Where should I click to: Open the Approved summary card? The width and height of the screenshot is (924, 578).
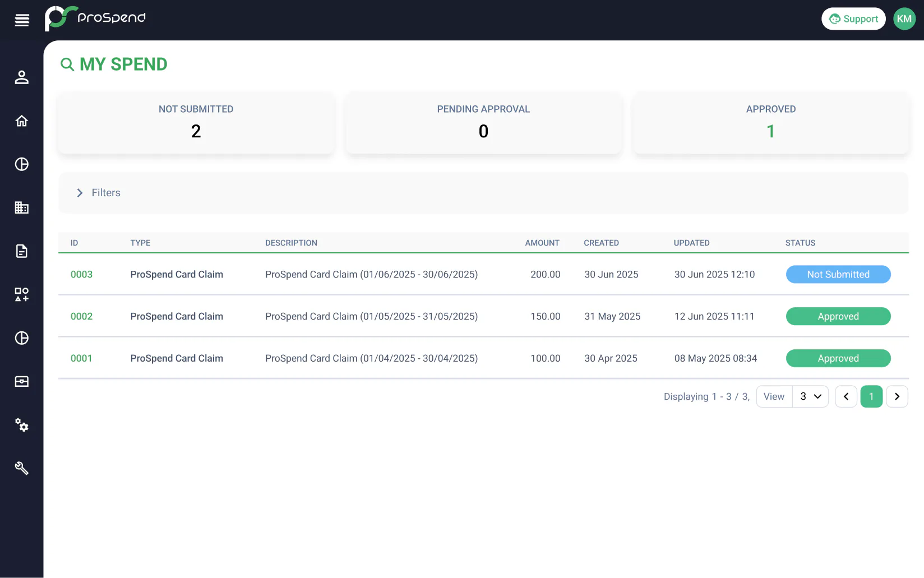(x=771, y=123)
